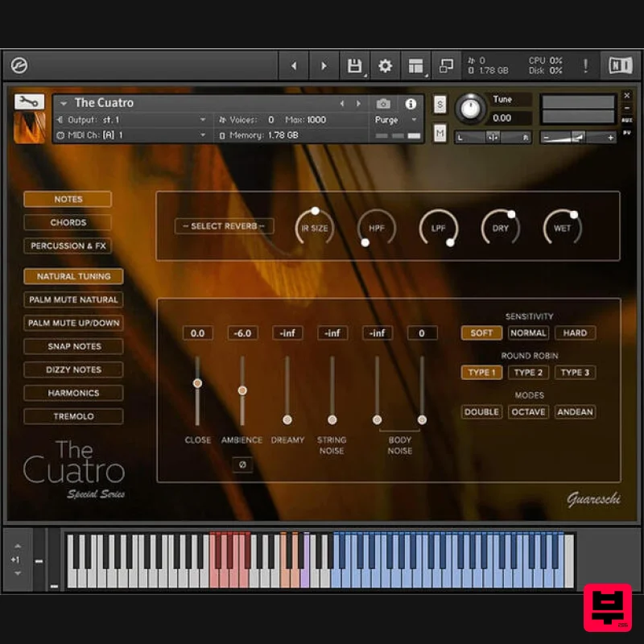Click the exclamation warning icon
Viewport: 644px width, 644px height.
click(x=585, y=65)
